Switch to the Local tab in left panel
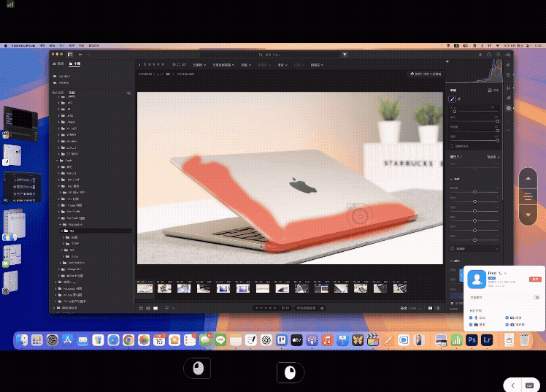Screen dimensions: 546x392 coord(75,64)
